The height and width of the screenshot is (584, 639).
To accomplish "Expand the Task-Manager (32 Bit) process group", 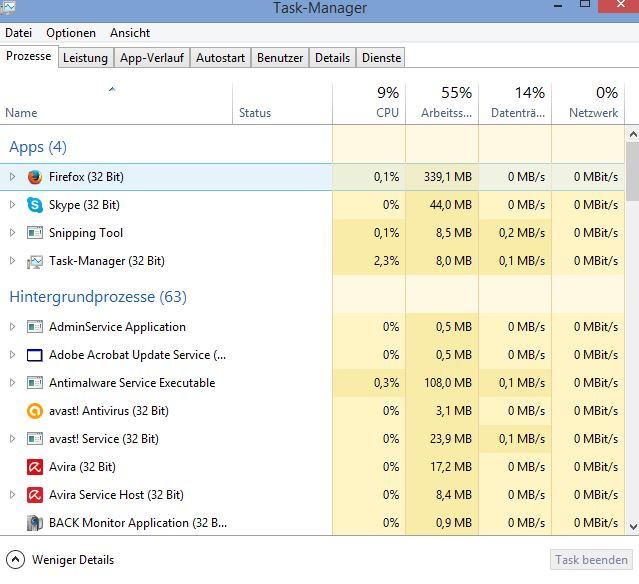I will pyautogui.click(x=12, y=260).
